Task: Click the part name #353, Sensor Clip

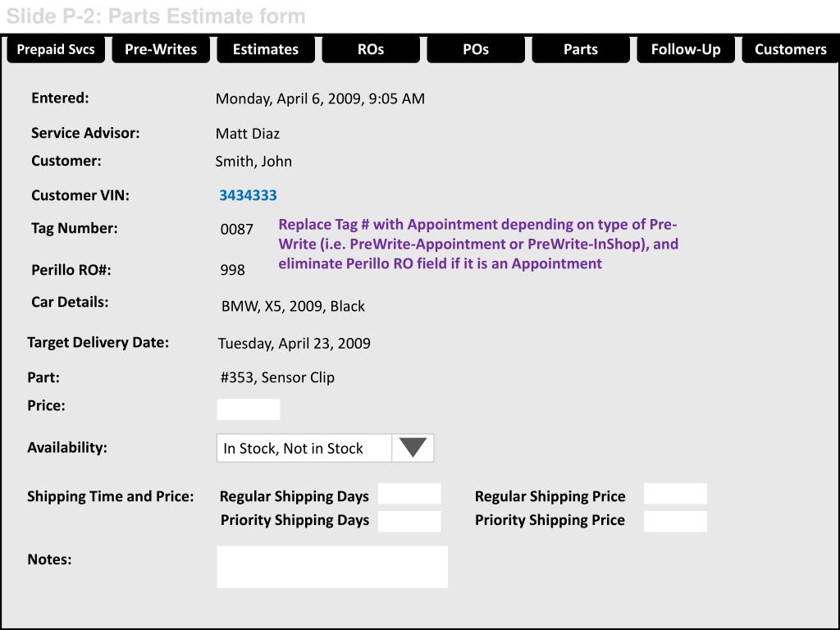Action: (277, 377)
